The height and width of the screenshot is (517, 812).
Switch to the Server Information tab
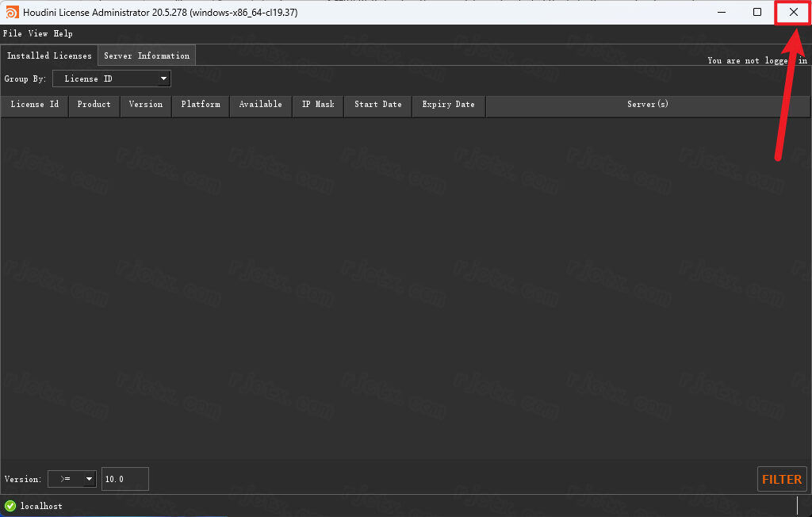pos(147,56)
